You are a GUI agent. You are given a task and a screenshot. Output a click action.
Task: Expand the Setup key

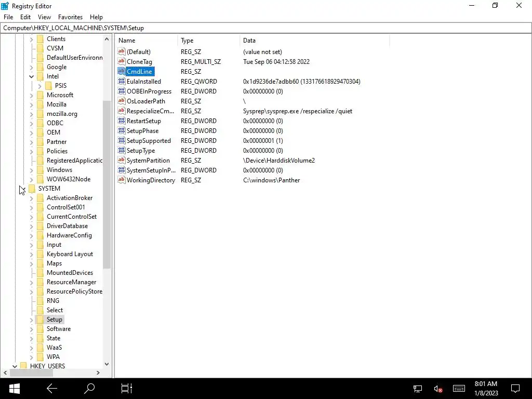[x=31, y=320]
